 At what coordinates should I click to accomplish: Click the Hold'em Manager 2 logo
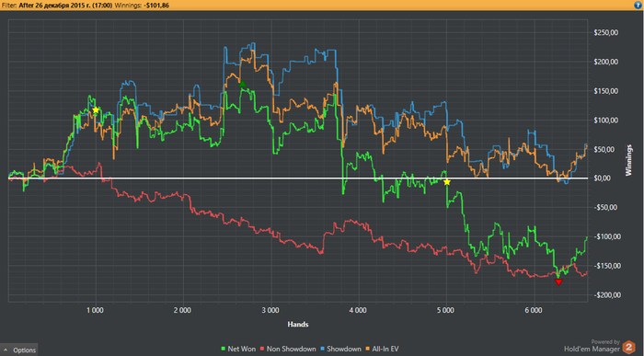pyautogui.click(x=628, y=348)
